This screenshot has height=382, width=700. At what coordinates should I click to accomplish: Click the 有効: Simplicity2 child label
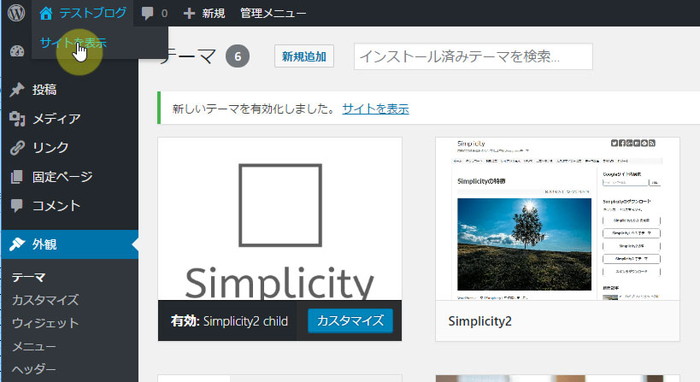pos(229,321)
